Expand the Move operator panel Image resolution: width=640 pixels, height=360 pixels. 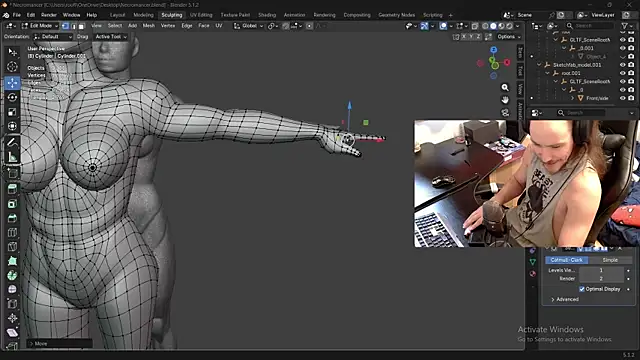point(59,344)
